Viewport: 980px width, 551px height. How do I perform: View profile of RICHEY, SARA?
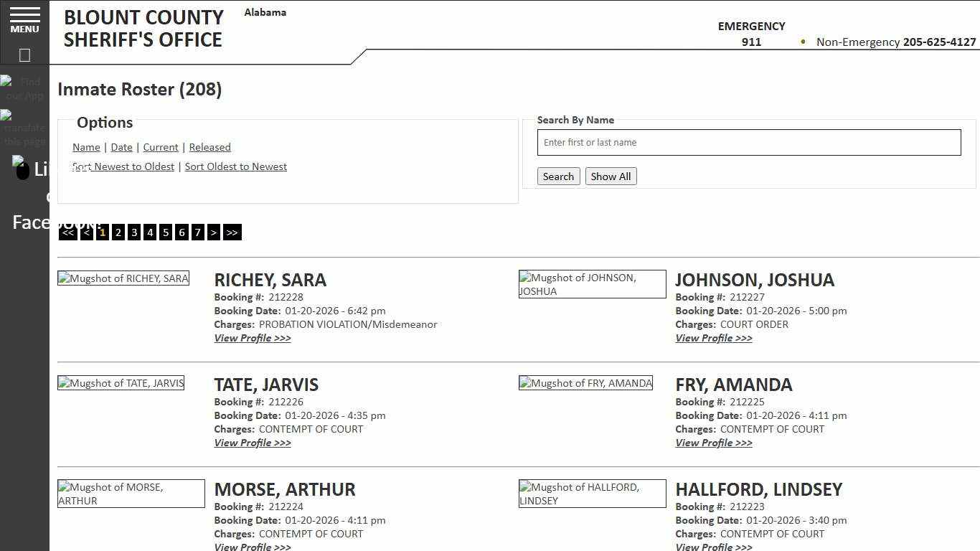point(253,338)
